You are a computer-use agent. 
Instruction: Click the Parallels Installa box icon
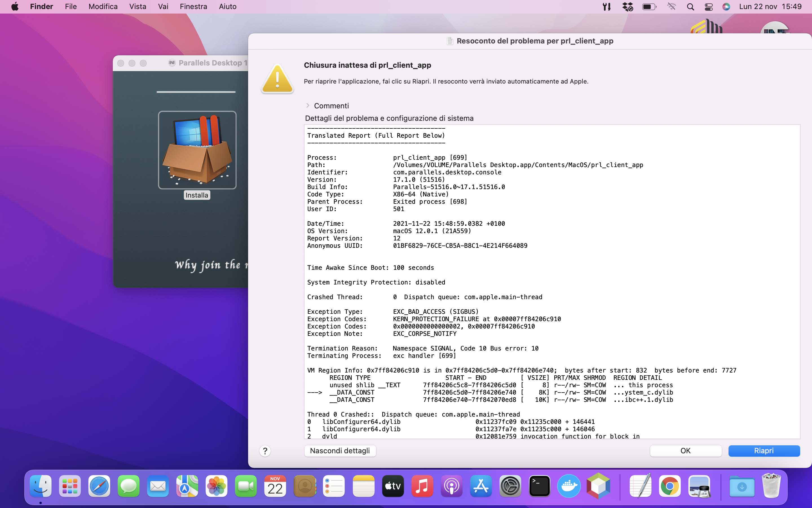tap(197, 150)
